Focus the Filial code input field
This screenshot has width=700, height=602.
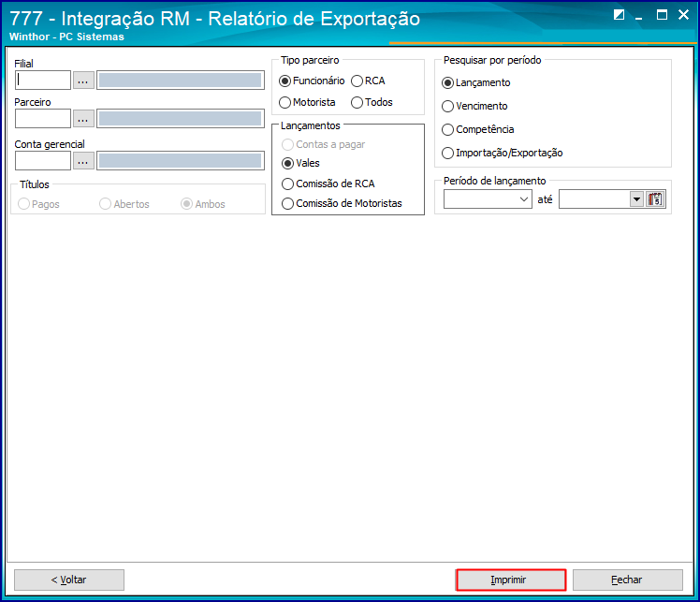[x=43, y=80]
